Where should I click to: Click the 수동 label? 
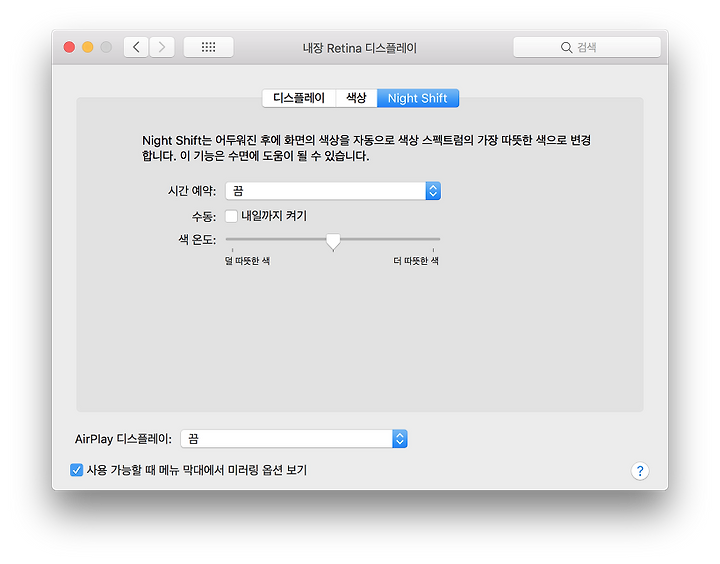point(204,216)
